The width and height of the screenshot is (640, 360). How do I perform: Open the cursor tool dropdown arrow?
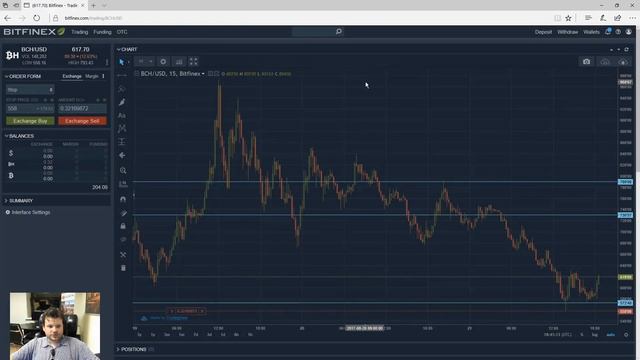128,62
